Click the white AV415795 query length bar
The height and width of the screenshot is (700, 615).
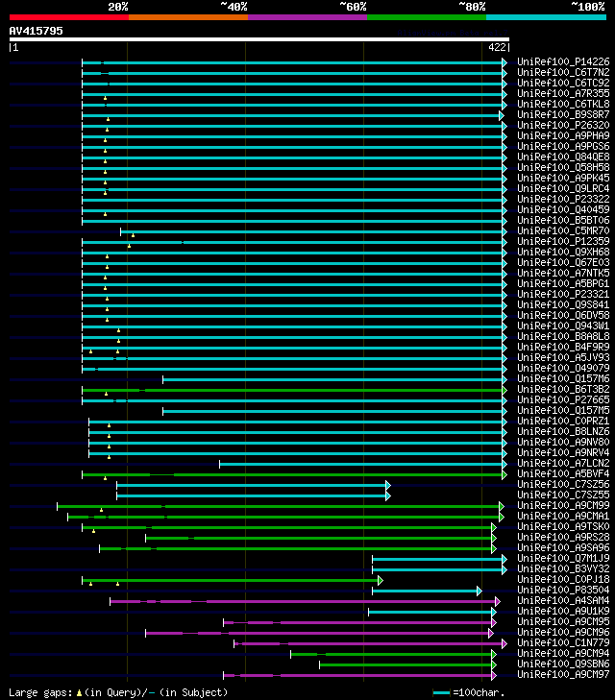pyautogui.click(x=259, y=39)
